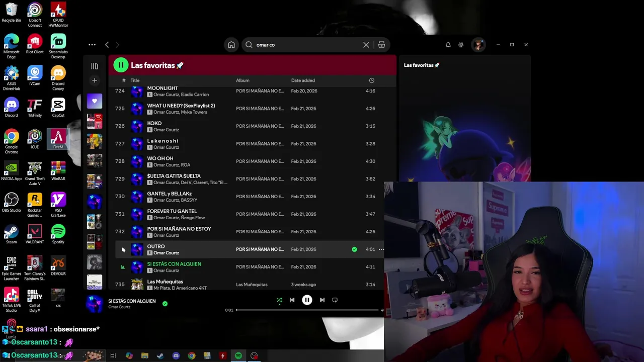This screenshot has width=644, height=362.
Task: Select the song WO OH OH
Action: tap(160, 158)
